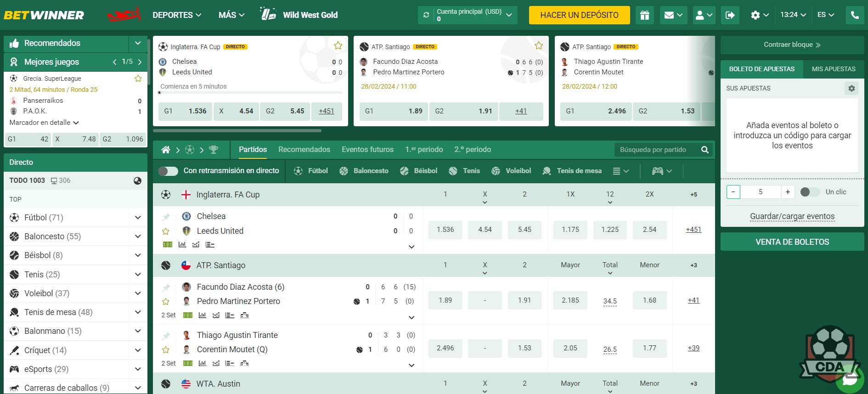868x394 pixels.
Task: Click the trophy breadcrumb icon
Action: point(213,150)
